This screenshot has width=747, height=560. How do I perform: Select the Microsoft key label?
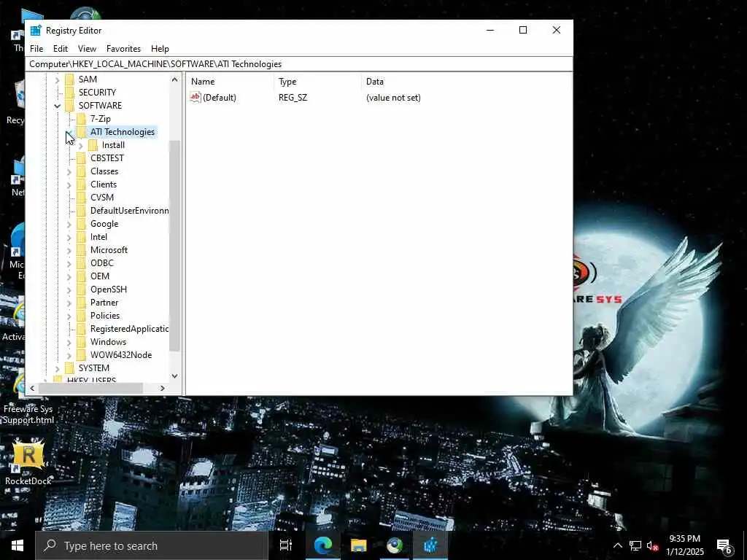(x=109, y=250)
